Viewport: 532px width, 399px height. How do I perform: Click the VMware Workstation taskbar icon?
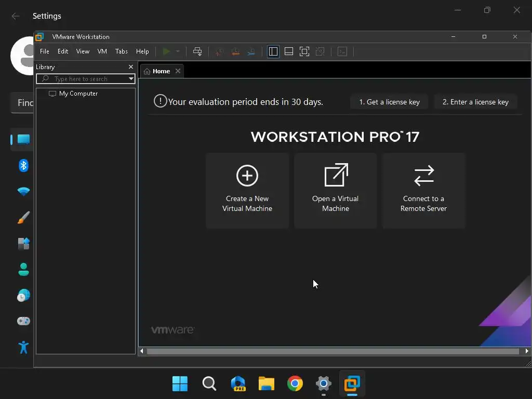click(352, 384)
